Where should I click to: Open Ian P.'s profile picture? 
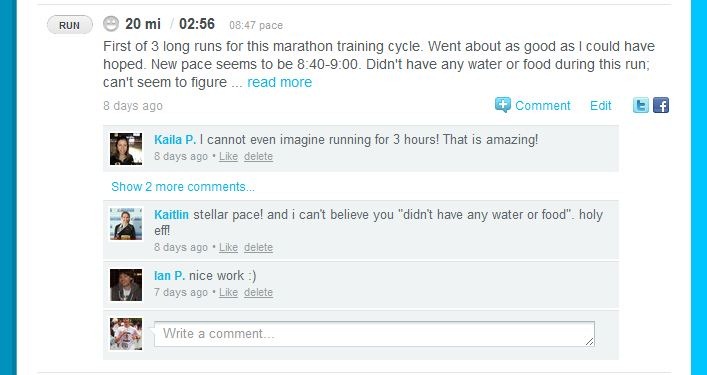click(x=126, y=285)
